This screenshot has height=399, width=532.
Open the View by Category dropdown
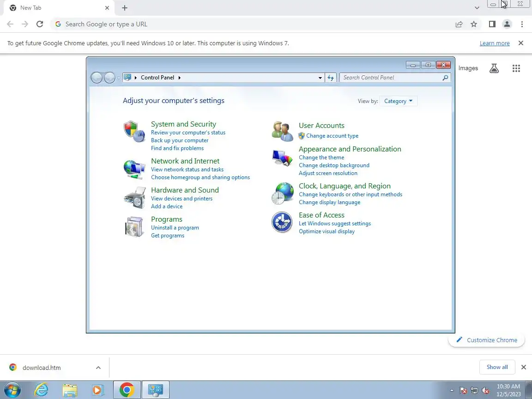tap(399, 101)
